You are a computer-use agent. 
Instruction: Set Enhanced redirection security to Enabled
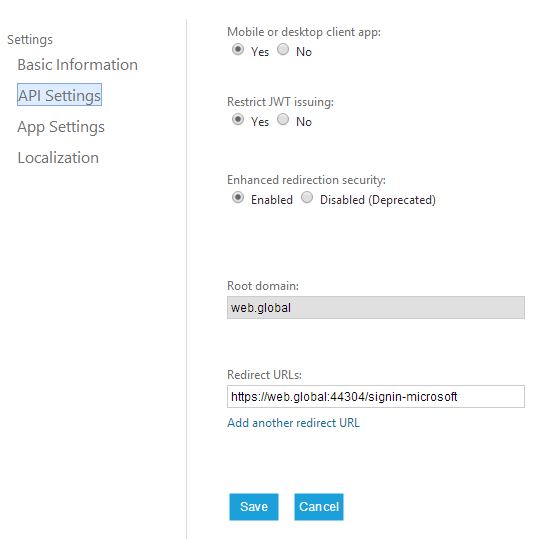click(238, 197)
